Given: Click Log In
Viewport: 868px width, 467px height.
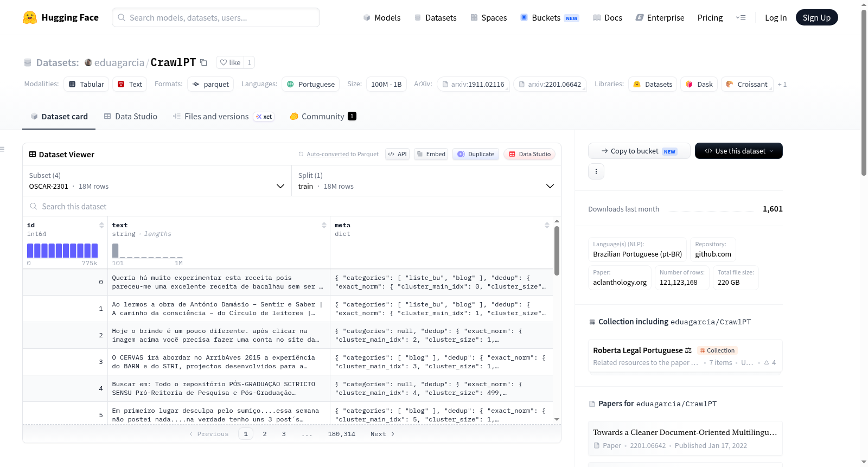Looking at the screenshot, I should tap(776, 17).
